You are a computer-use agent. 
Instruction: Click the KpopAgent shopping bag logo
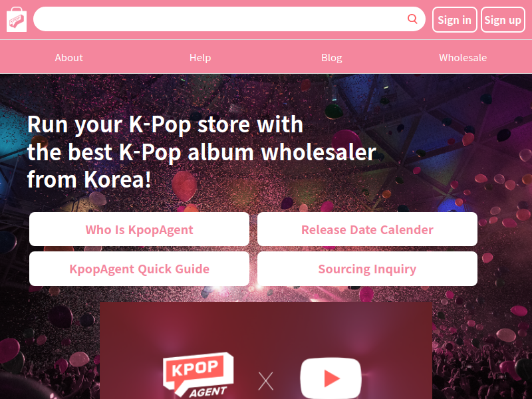[17, 20]
